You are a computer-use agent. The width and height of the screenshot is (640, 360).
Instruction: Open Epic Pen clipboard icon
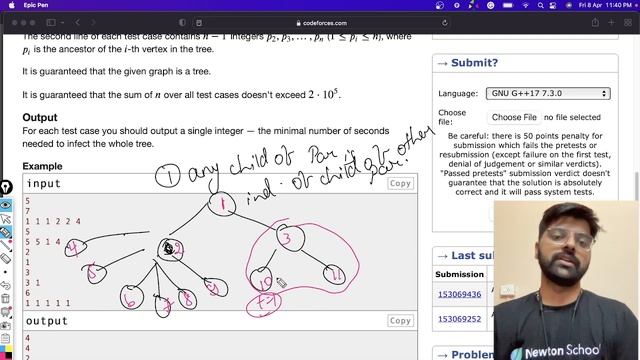coord(5,338)
